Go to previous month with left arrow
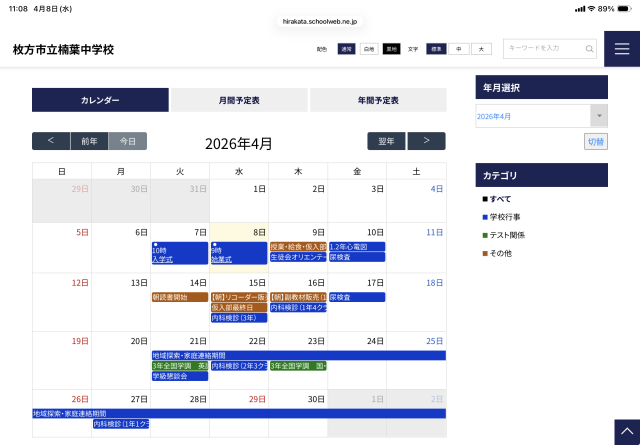Screen dimensions: 640x445 point(51,141)
